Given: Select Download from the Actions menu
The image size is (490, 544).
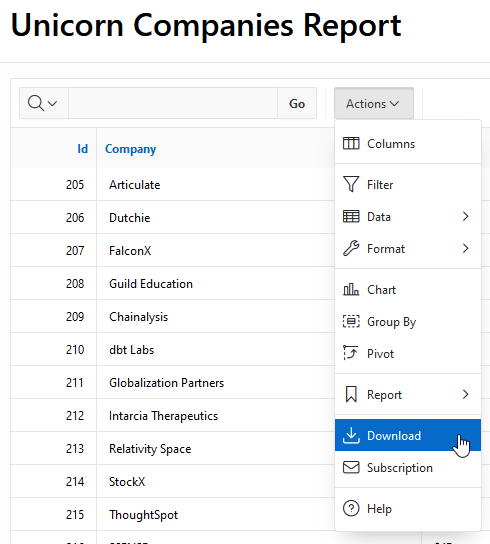Looking at the screenshot, I should click(408, 435).
